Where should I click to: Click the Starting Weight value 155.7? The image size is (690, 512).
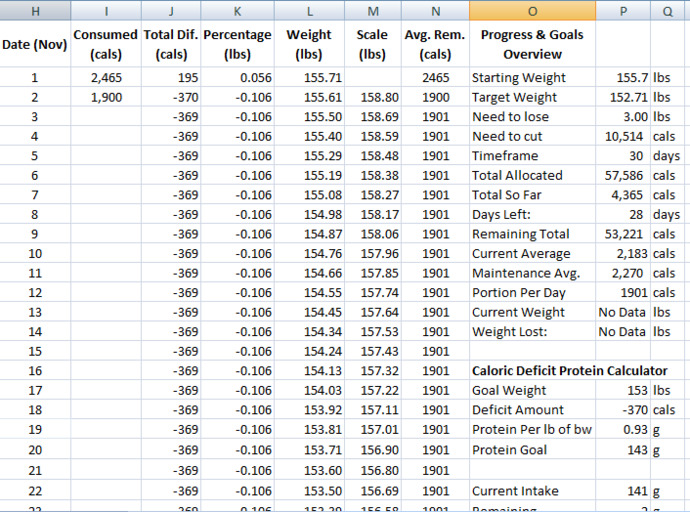623,77
